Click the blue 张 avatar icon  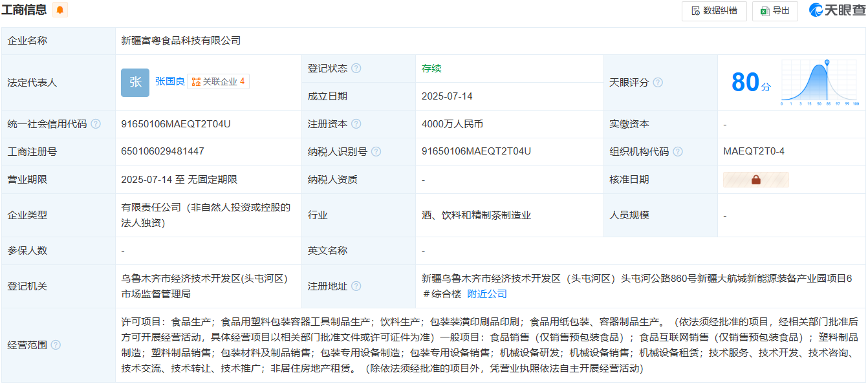tap(135, 82)
